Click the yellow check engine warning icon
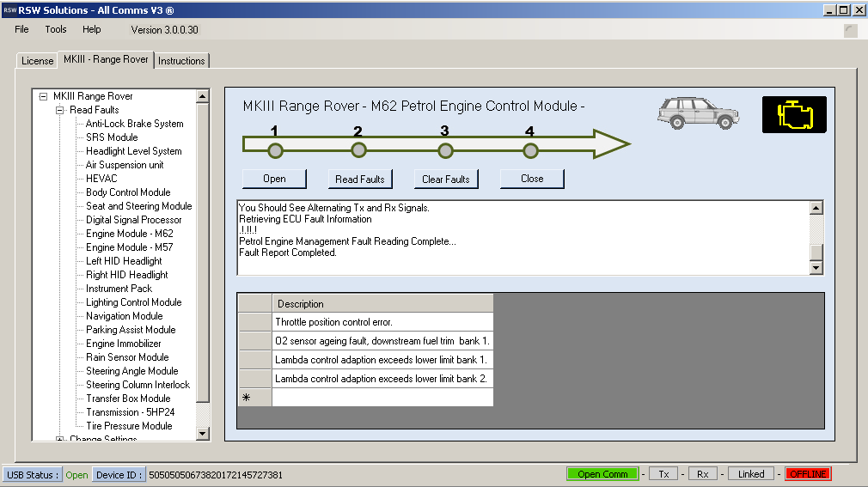This screenshot has width=868, height=487. [x=794, y=114]
